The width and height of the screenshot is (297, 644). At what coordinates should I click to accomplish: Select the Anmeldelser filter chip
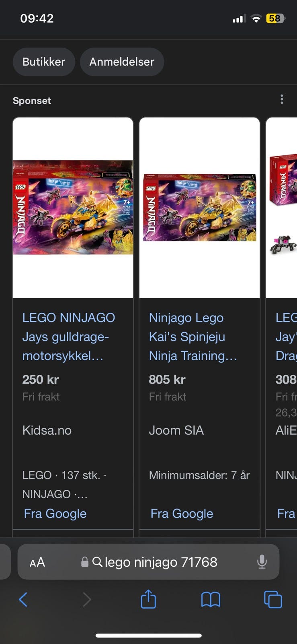pos(122,62)
